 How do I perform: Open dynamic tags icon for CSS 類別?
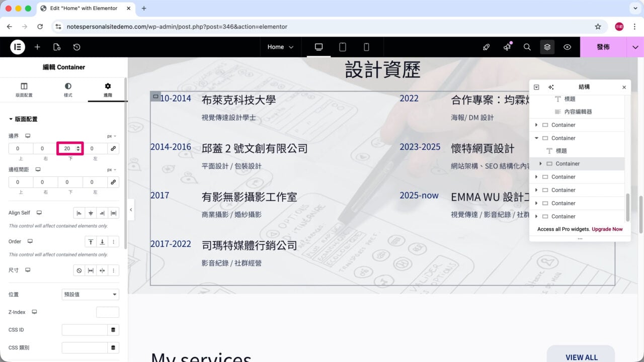113,347
